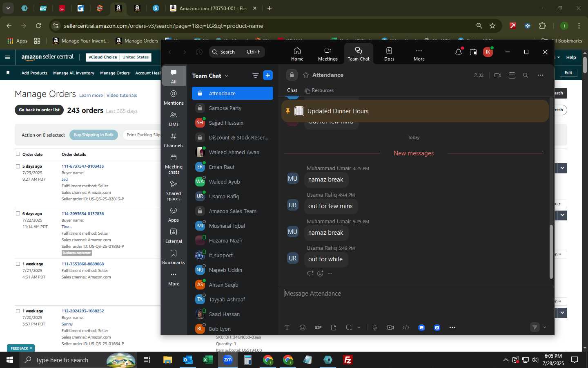Screen dimensions: 588x368
Task: Open Zoom Docs tab
Action: pos(389,54)
